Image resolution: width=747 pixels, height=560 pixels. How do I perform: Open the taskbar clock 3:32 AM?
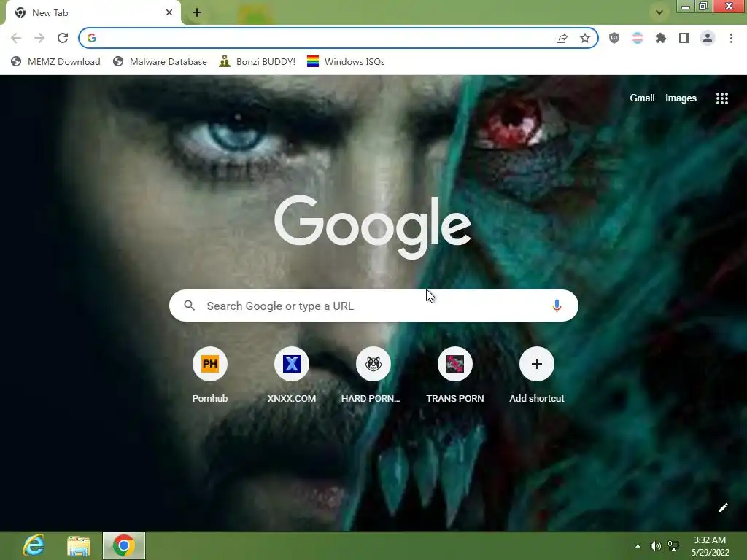[x=711, y=546]
